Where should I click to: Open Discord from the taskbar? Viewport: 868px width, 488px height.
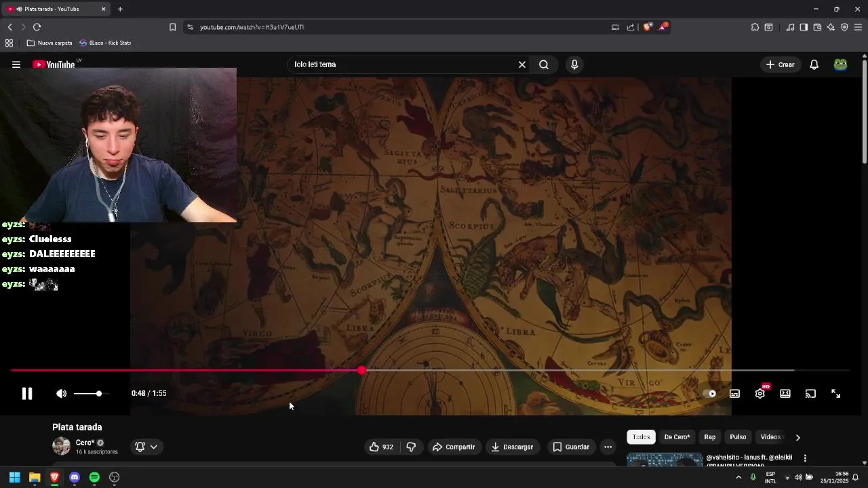point(75,477)
